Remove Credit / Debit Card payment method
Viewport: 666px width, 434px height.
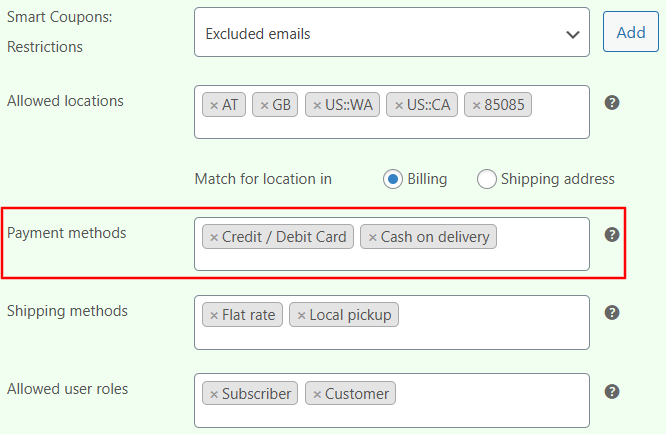pos(214,237)
